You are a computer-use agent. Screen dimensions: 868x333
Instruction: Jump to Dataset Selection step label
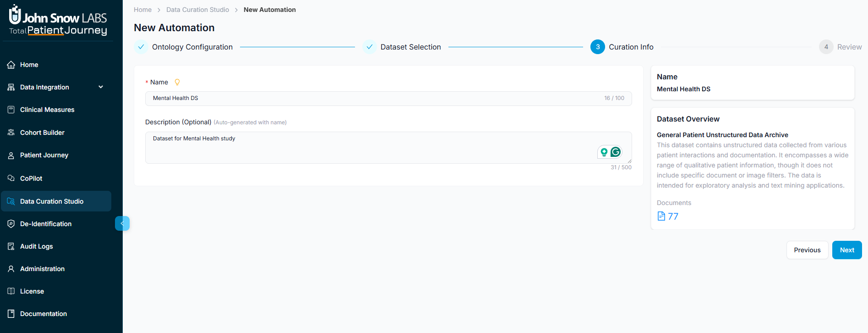pos(411,47)
